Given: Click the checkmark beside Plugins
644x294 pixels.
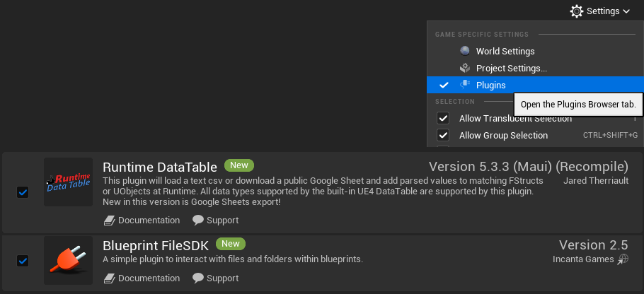Looking at the screenshot, I should tap(444, 86).
